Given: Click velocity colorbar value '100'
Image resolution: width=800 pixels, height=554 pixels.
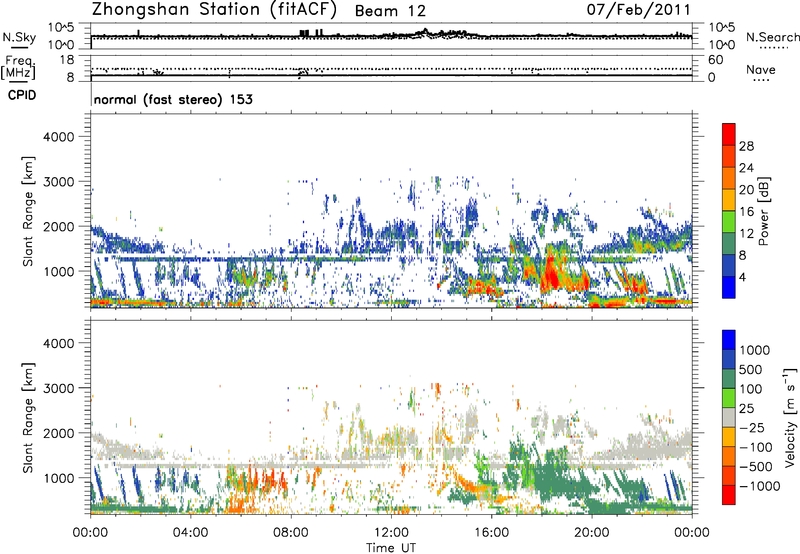Looking at the screenshot, I should click(x=751, y=389).
